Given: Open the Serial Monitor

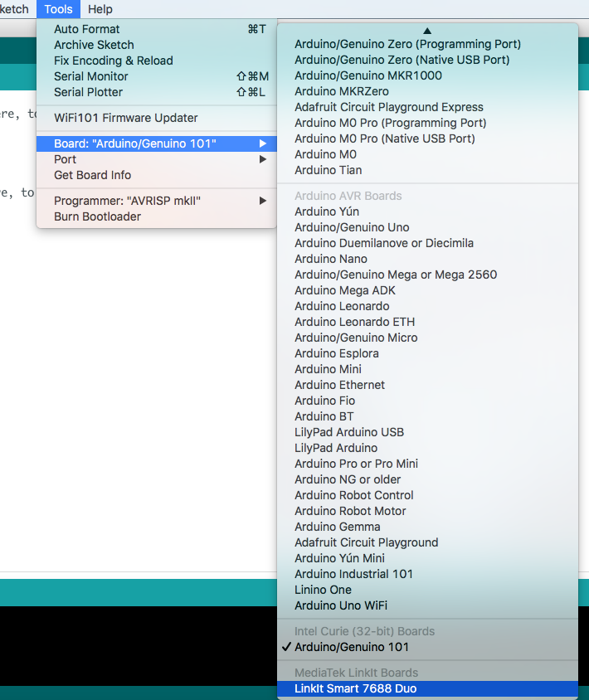Looking at the screenshot, I should [157, 76].
